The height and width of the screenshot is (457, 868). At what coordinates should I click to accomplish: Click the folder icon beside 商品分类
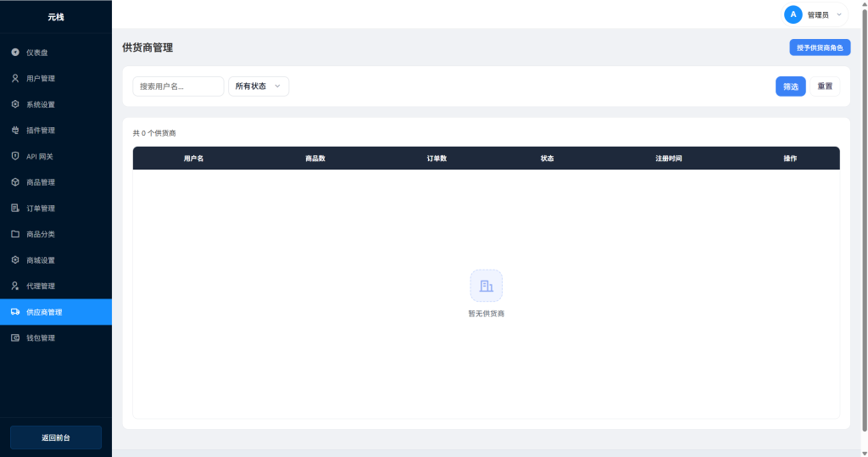point(15,234)
